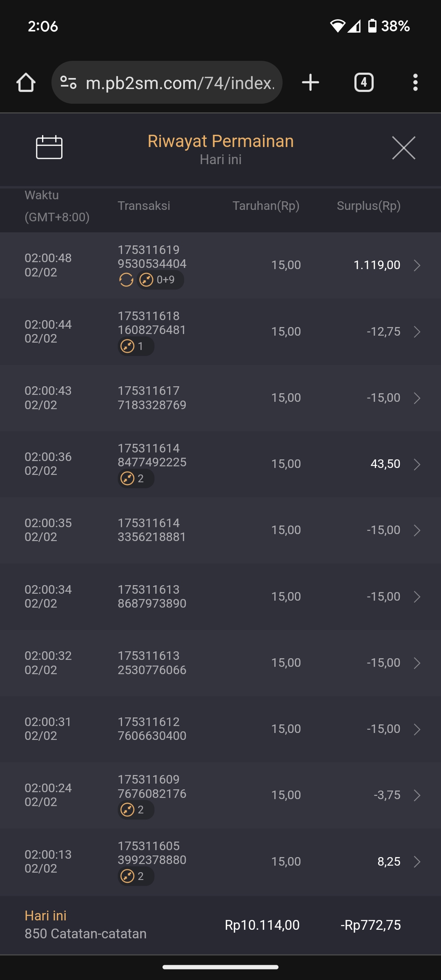Tap the circular respin icon in first row
Screen dimensions: 441x980
[x=126, y=280]
